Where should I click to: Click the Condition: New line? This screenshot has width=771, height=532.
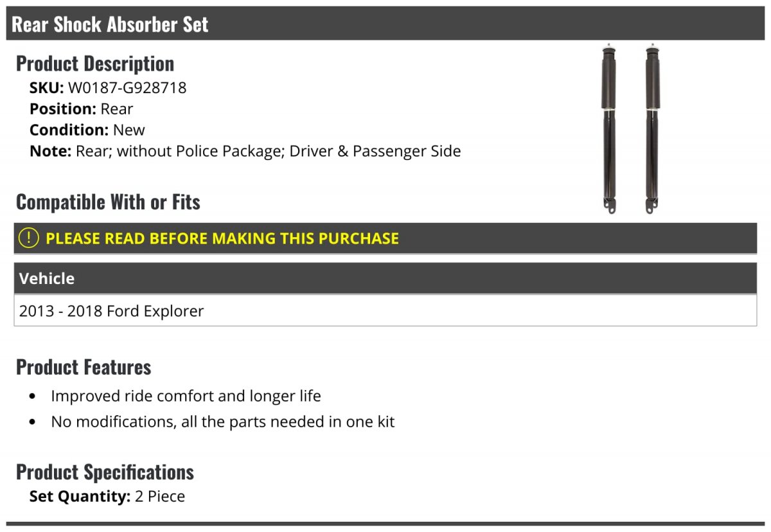(87, 130)
